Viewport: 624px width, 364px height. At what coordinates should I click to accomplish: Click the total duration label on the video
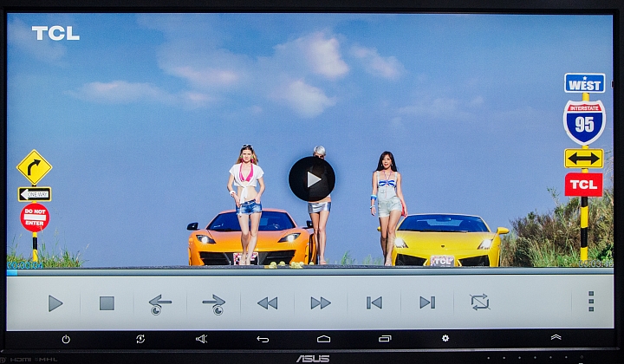click(595, 263)
